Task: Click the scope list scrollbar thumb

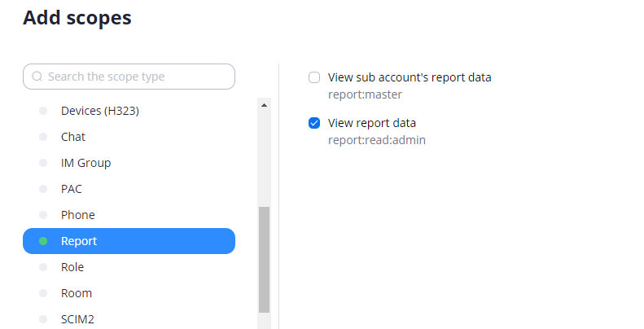Action: tap(264, 260)
